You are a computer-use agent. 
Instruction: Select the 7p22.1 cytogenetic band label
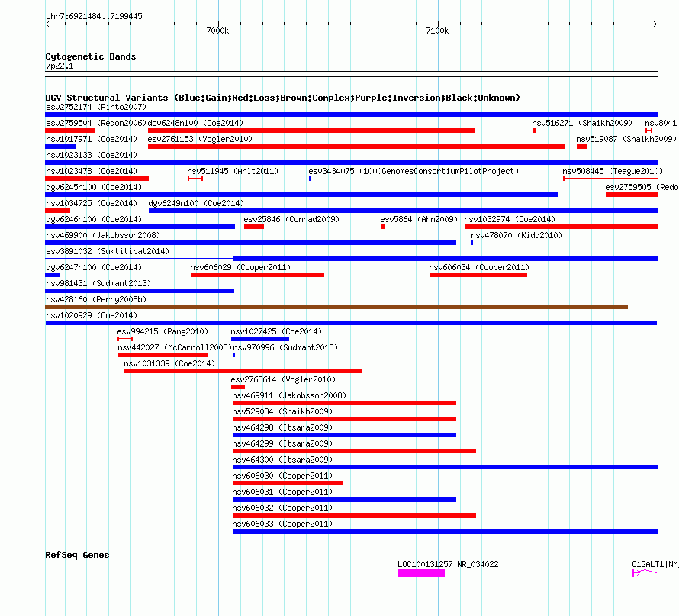coord(60,66)
